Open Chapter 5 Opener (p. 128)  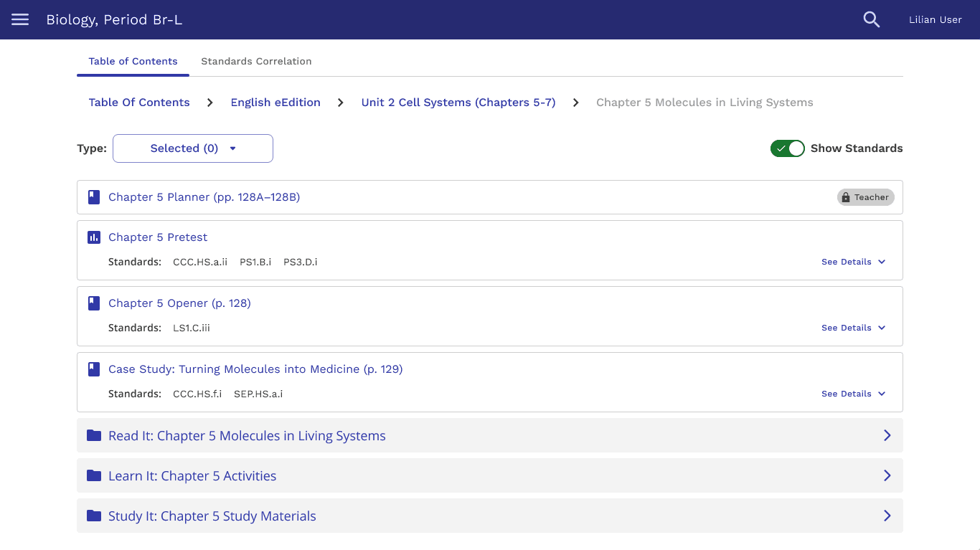(179, 303)
